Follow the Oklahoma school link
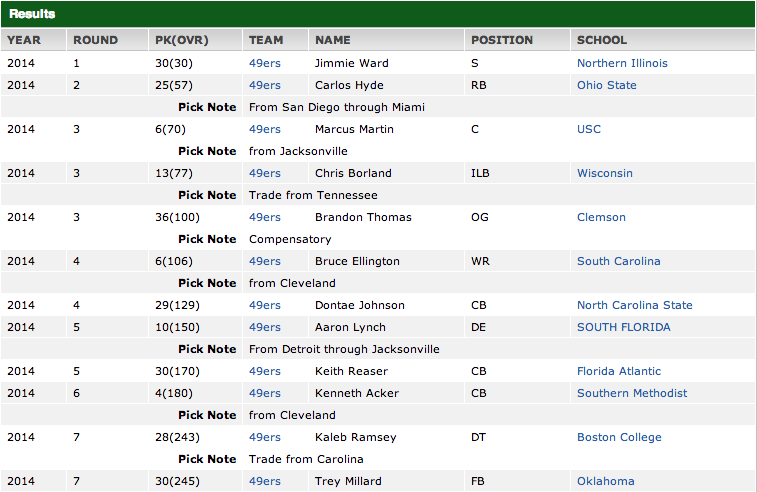This screenshot has height=492, width=757. (605, 481)
